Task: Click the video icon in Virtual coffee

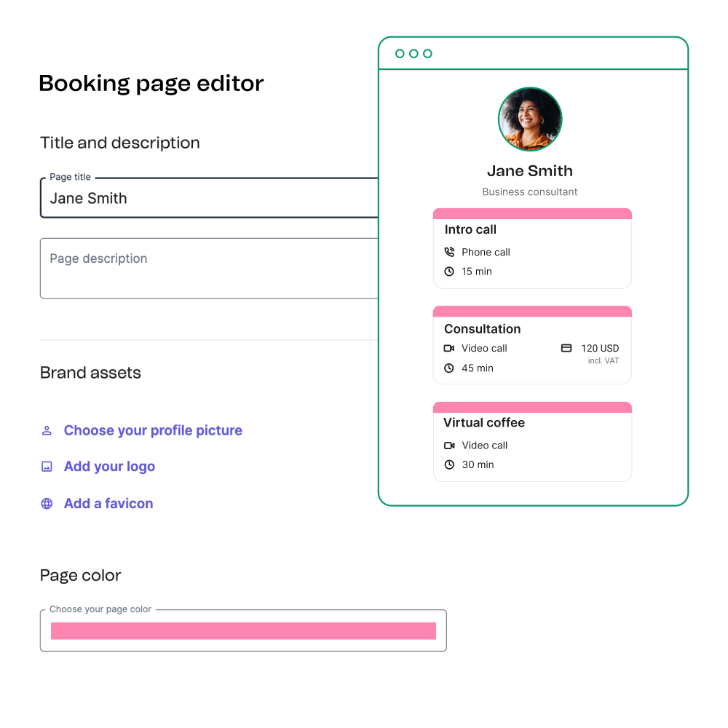Action: (449, 446)
